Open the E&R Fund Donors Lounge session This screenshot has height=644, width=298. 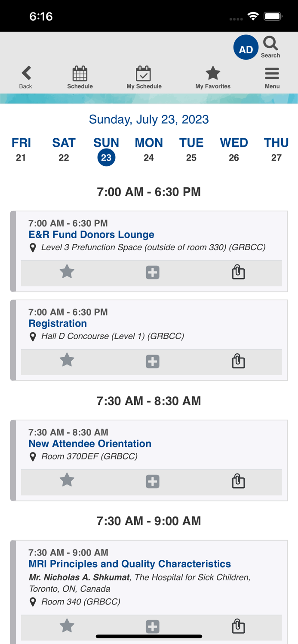pos(91,235)
